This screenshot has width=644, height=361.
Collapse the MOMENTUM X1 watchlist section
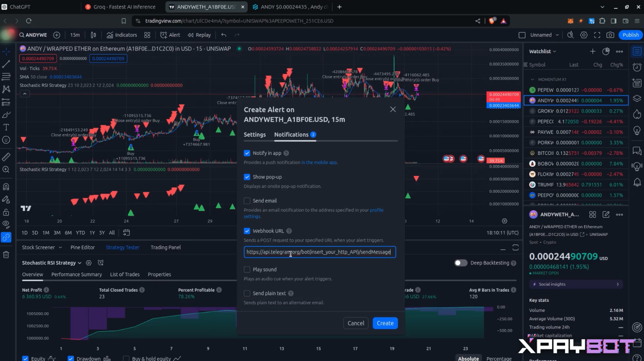click(x=532, y=79)
